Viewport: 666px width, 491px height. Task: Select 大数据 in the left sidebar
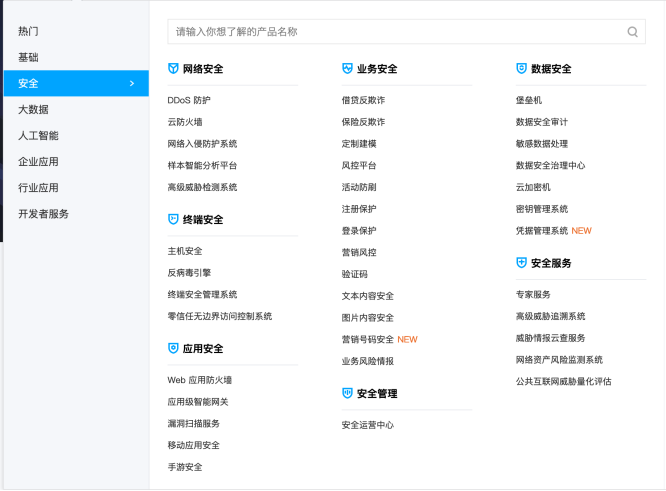coord(33,109)
